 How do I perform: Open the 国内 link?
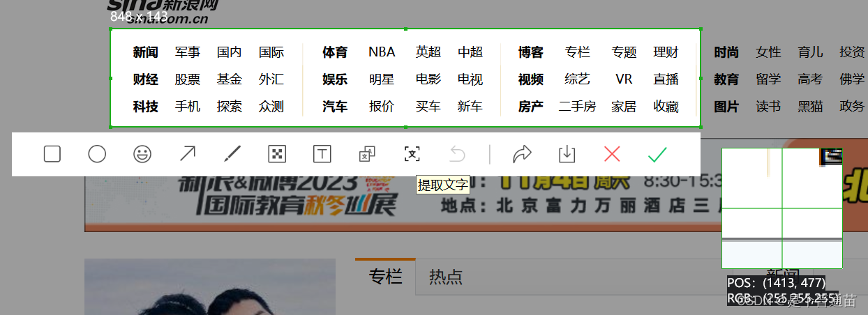click(230, 52)
